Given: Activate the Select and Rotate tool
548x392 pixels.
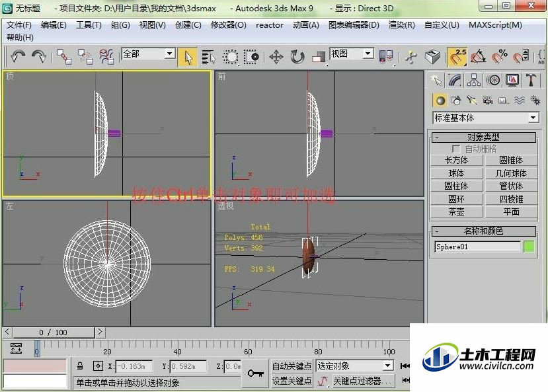Looking at the screenshot, I should pyautogui.click(x=297, y=57).
